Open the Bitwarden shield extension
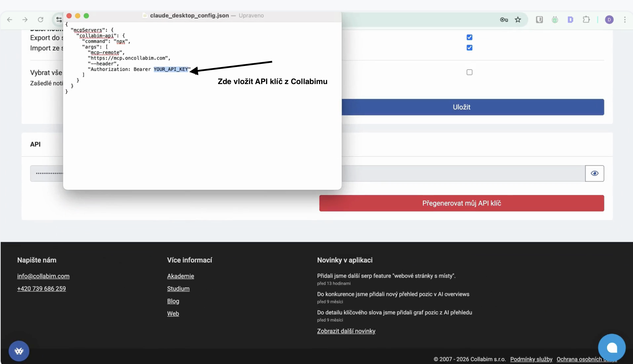Screen dimensions: 633x364 pyautogui.click(x=539, y=20)
